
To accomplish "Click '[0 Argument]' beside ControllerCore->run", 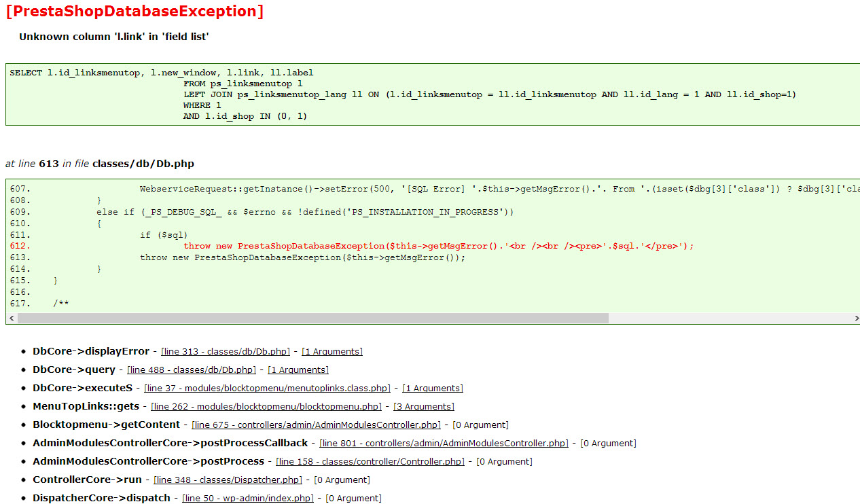I will (342, 480).
